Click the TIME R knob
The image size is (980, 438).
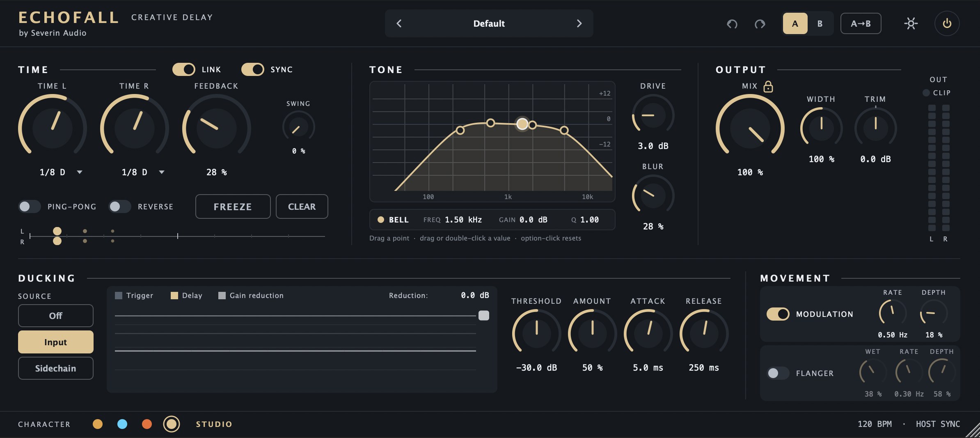pos(135,128)
